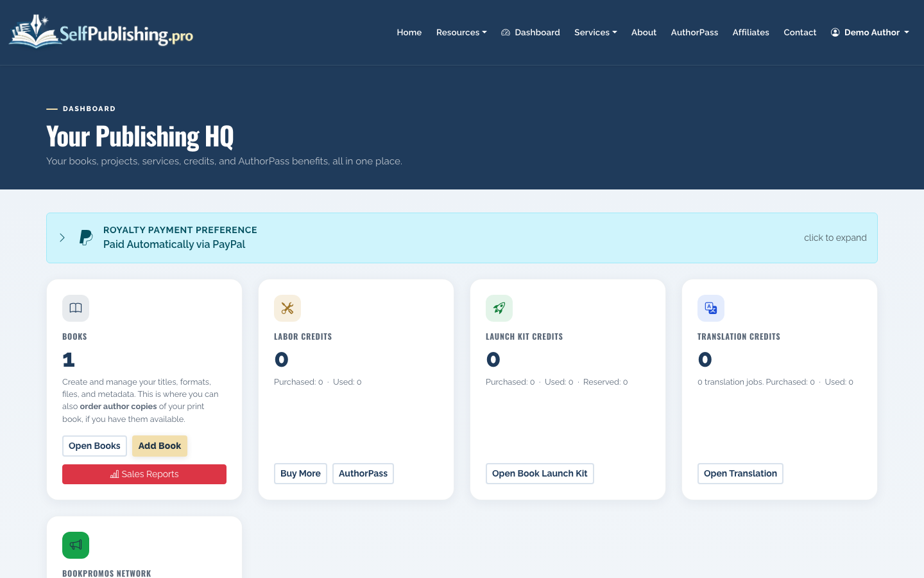
Task: Open the Demo Author account dropdown
Action: click(870, 32)
